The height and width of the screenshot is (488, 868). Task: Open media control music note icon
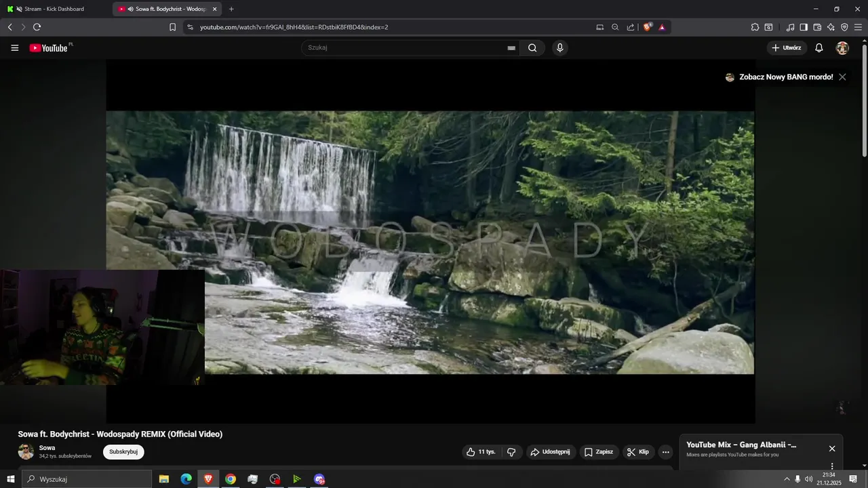point(790,27)
